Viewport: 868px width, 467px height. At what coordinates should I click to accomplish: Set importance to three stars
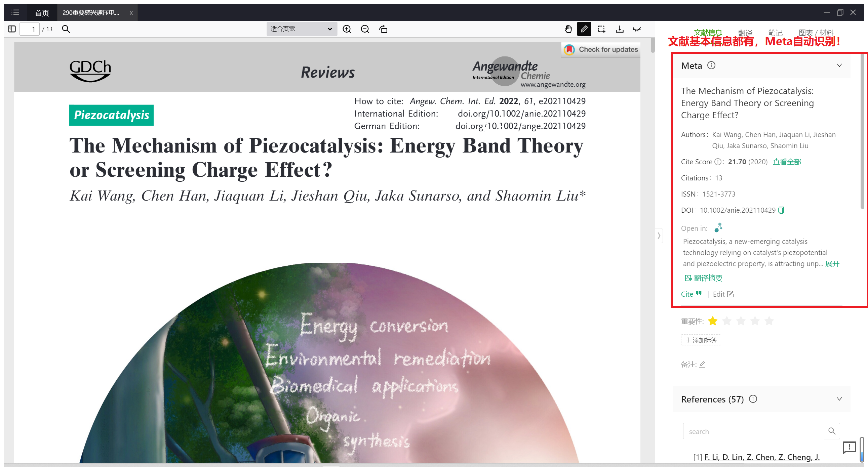point(741,321)
